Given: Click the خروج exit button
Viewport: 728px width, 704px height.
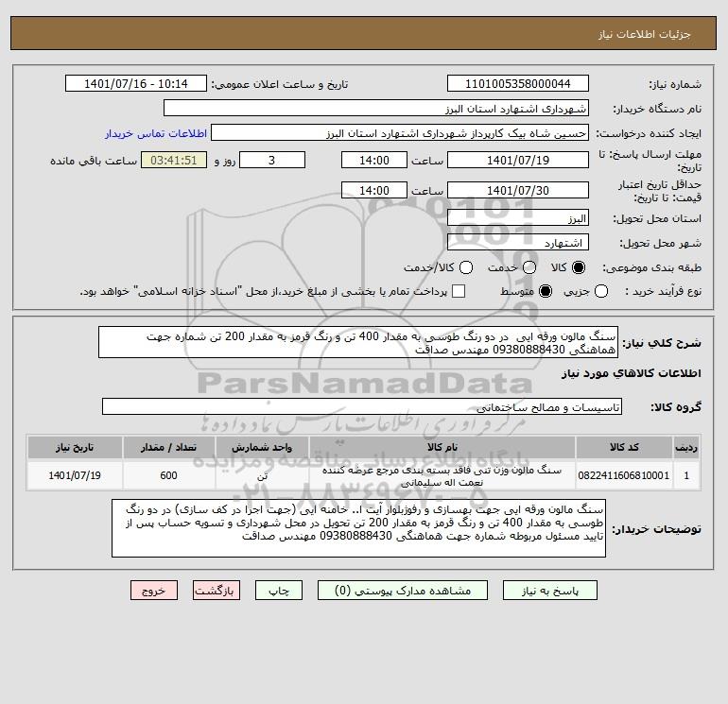Looking at the screenshot, I should pos(154,591).
